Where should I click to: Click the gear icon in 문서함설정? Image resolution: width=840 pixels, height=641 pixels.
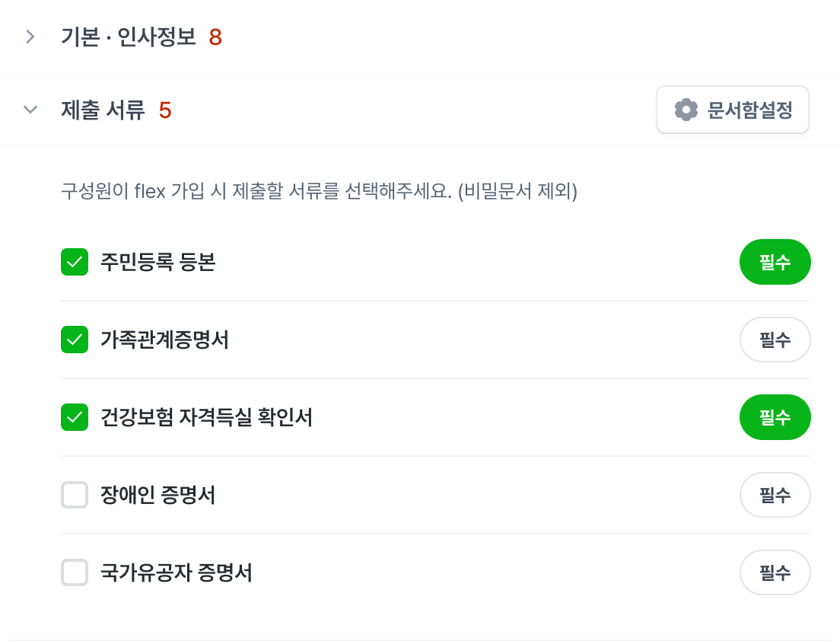click(686, 110)
